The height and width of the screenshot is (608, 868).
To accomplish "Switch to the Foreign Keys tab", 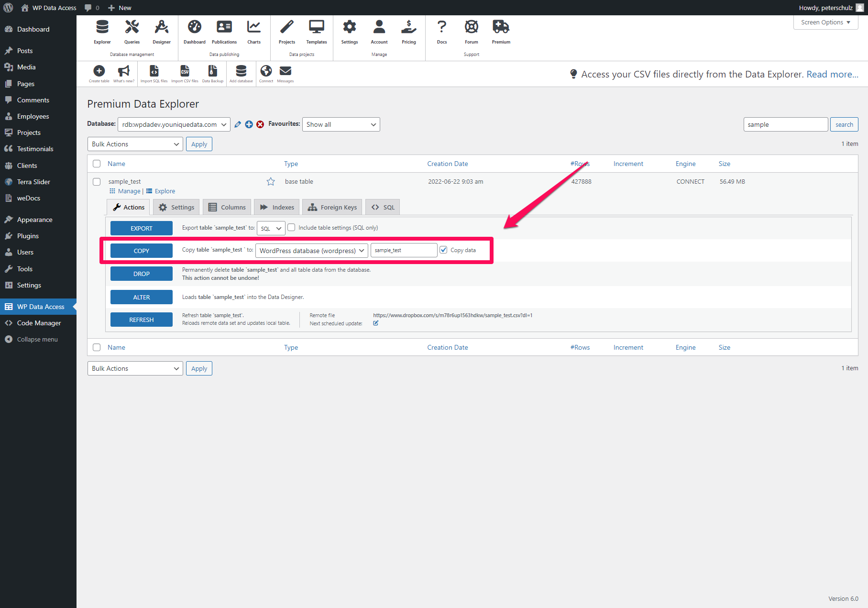I will [332, 207].
